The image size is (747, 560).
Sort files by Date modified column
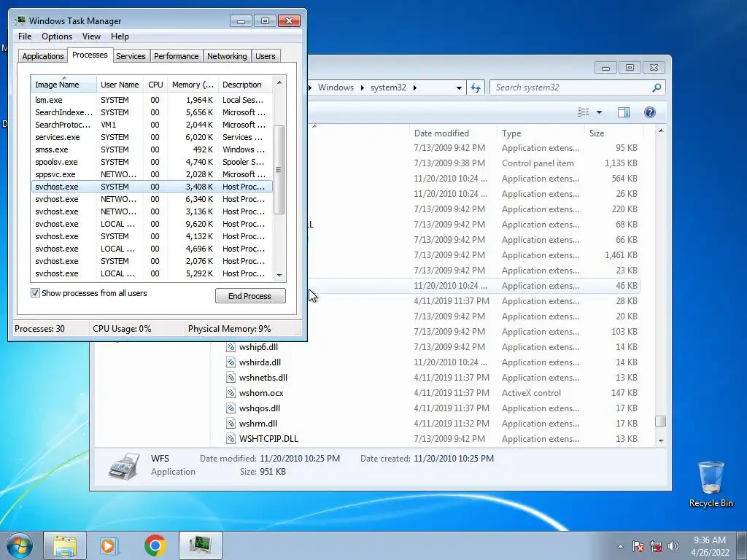click(452, 133)
